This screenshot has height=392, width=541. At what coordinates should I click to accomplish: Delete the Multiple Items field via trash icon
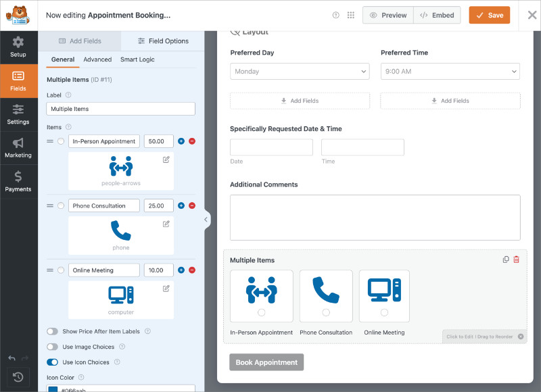(517, 259)
